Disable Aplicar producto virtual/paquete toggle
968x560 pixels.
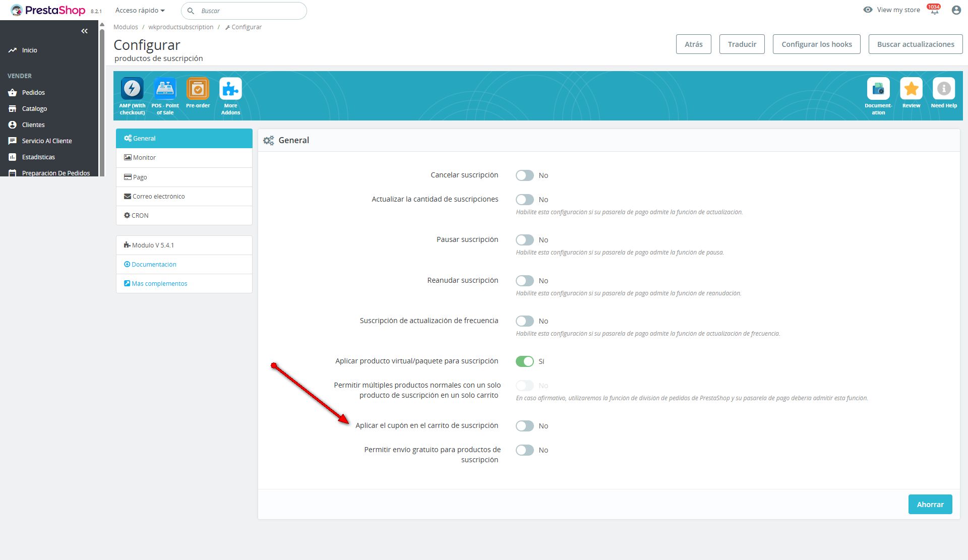pos(524,361)
